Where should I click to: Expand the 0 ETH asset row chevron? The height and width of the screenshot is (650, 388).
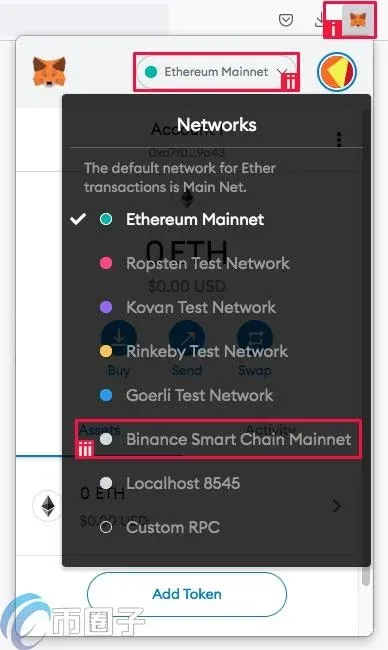pyautogui.click(x=337, y=506)
